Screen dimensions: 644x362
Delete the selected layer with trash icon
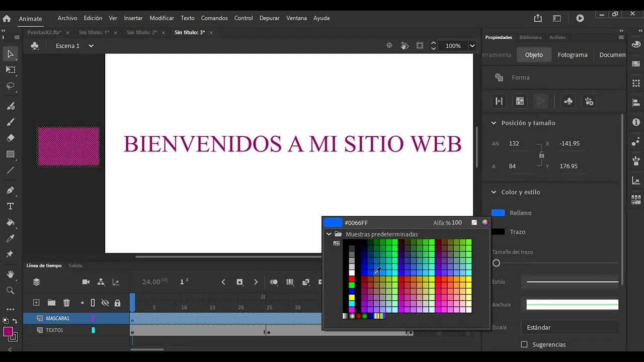point(66,303)
